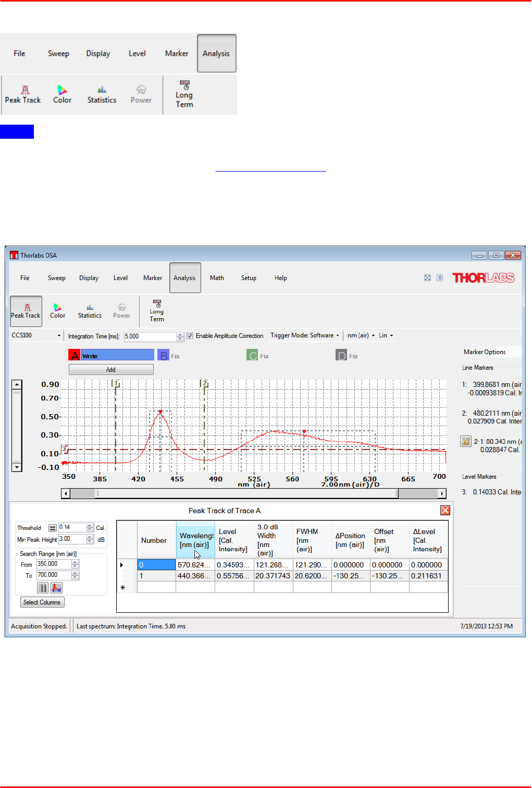Close the Peak Track of Trace A panel

pyautogui.click(x=445, y=511)
